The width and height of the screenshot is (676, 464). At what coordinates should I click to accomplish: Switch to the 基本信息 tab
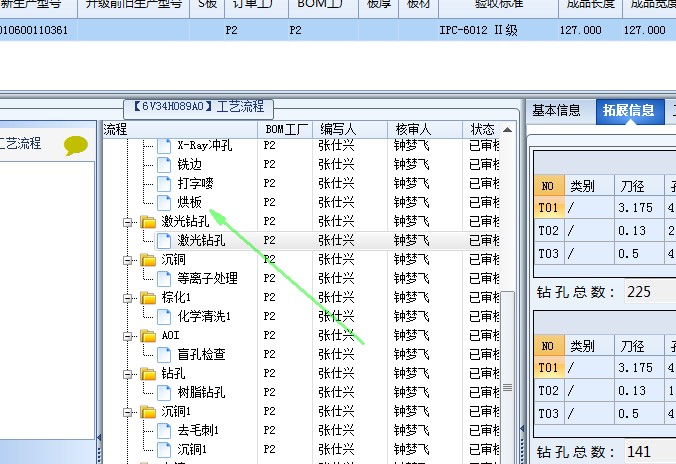coord(557,110)
